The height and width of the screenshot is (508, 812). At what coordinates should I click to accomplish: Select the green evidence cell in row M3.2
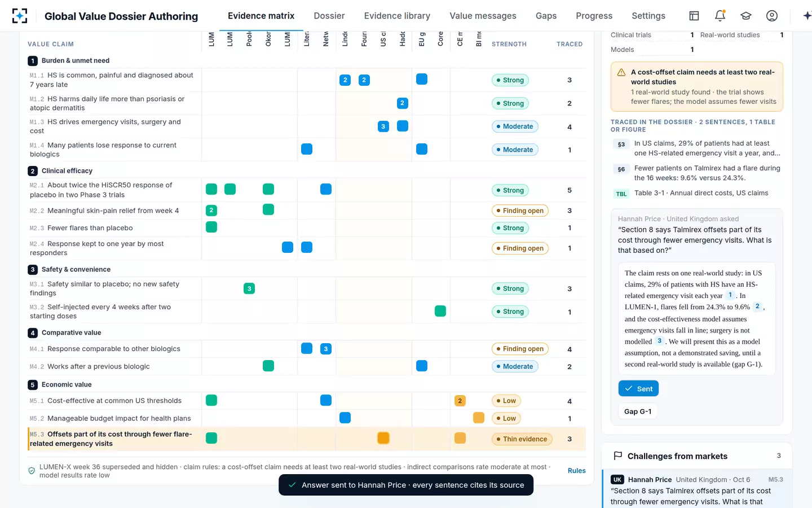(x=440, y=311)
